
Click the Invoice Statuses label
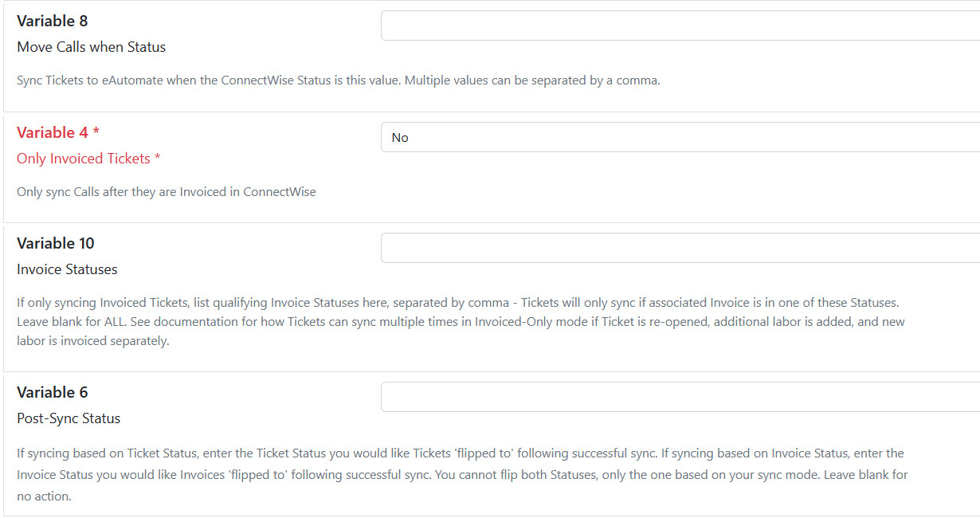click(67, 269)
